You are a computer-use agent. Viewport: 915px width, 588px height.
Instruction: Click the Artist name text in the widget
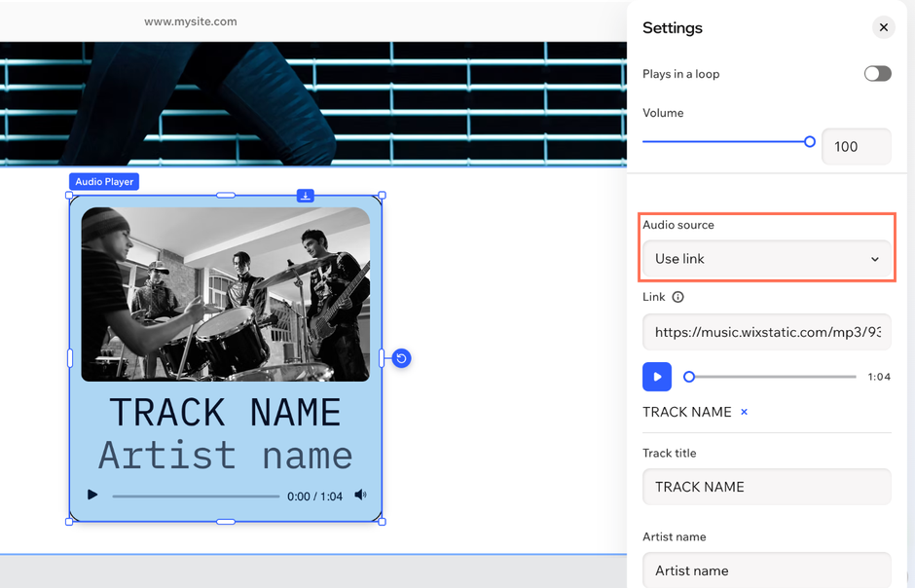click(225, 455)
